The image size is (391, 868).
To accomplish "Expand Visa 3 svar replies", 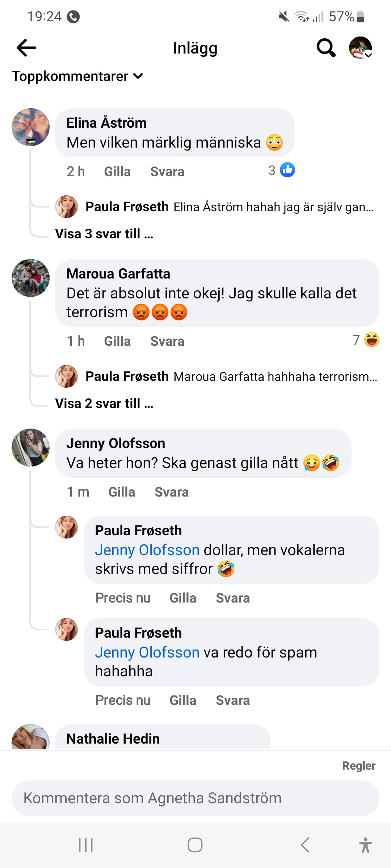I will point(104,234).
